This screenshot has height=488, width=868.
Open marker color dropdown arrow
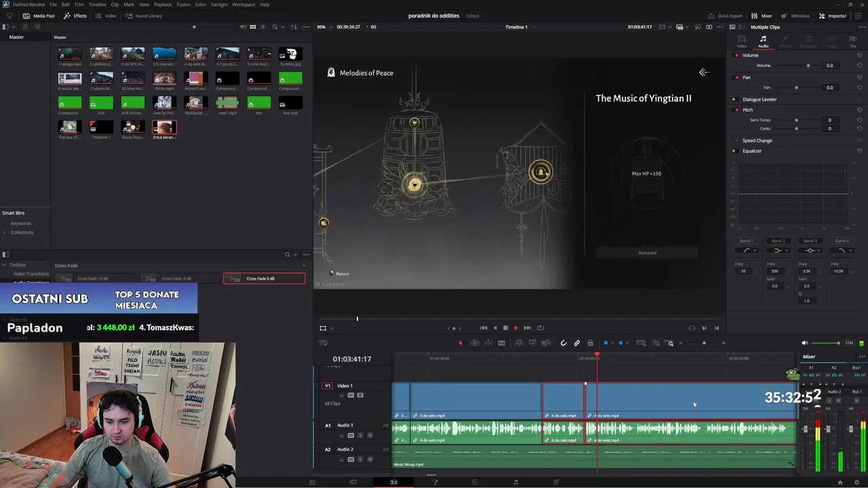pyautogui.click(x=627, y=343)
